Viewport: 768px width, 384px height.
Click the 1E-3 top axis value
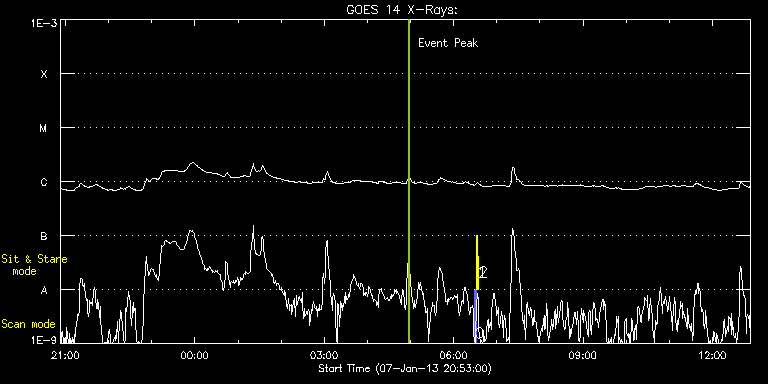pyautogui.click(x=43, y=23)
